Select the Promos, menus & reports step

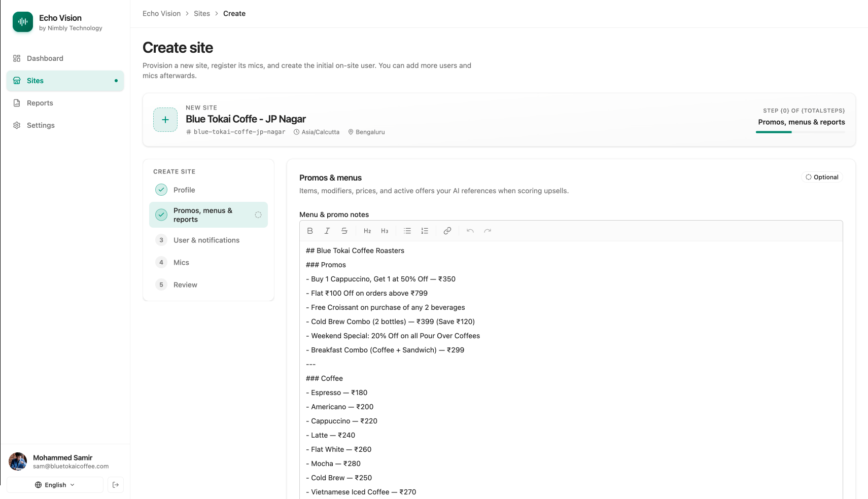[x=209, y=215]
